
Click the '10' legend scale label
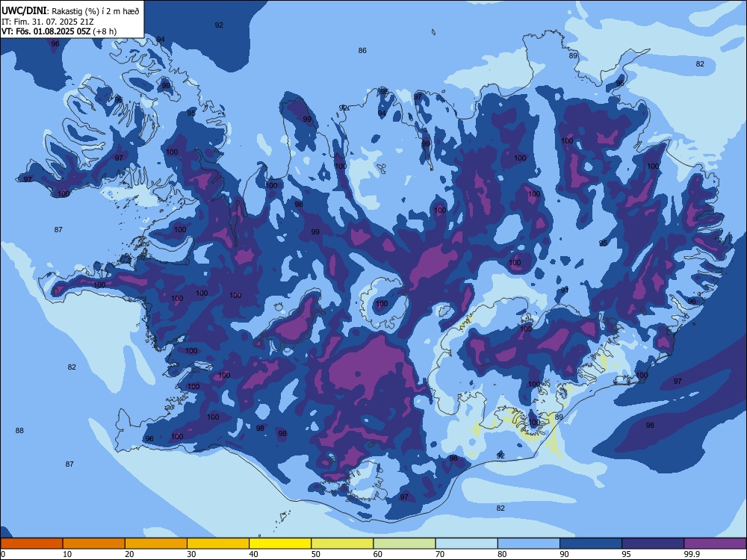[67, 554]
